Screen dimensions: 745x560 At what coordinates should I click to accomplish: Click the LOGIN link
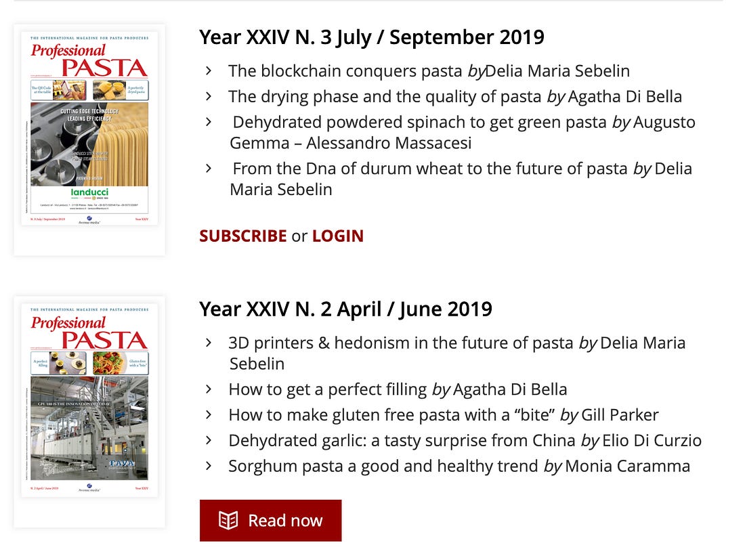point(338,236)
